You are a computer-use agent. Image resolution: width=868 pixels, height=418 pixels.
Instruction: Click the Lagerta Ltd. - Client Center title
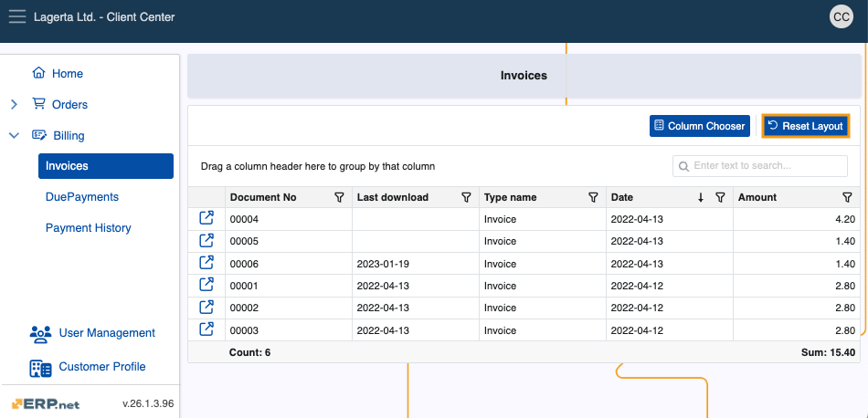point(104,17)
